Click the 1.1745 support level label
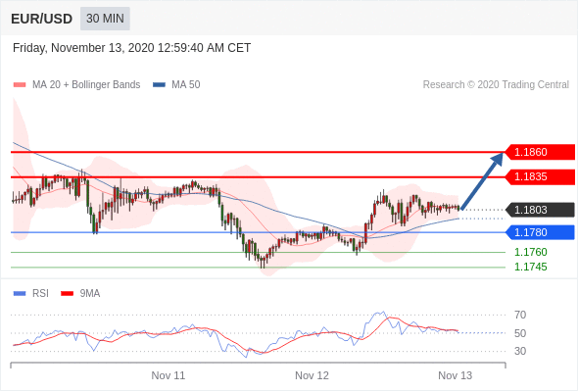The height and width of the screenshot is (392, 578). pyautogui.click(x=531, y=267)
